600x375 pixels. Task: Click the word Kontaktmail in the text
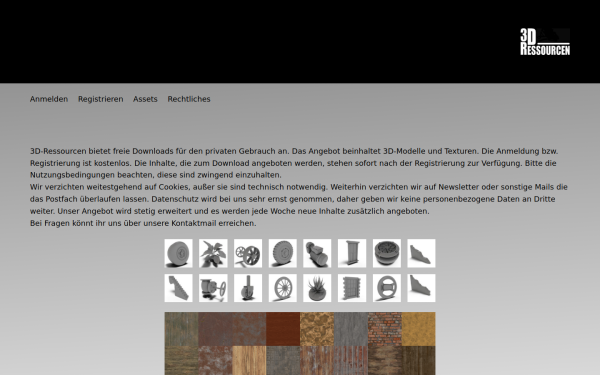pos(194,223)
